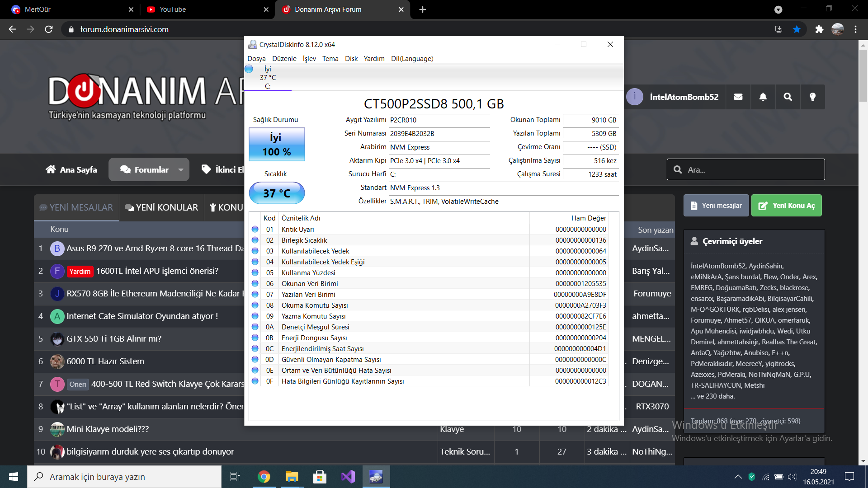868x488 pixels.
Task: Click the Chrome bookmark star icon
Action: 797,29
